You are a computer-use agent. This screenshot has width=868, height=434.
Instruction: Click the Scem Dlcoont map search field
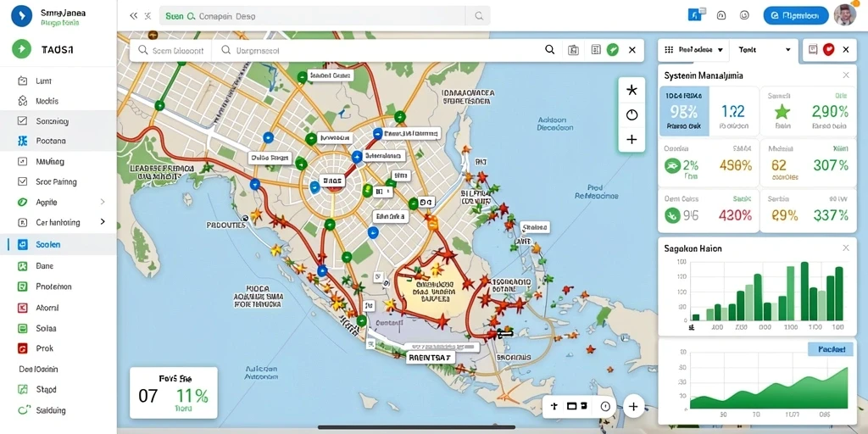coord(170,50)
